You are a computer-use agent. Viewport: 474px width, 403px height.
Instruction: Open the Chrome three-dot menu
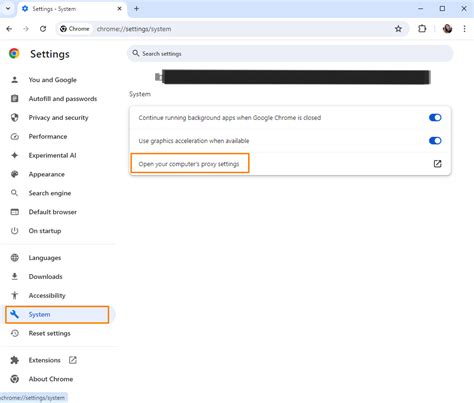tap(464, 29)
